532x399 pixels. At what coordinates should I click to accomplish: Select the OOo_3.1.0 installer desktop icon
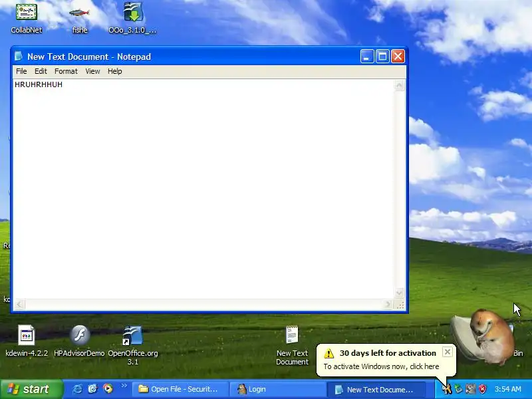pos(132,18)
